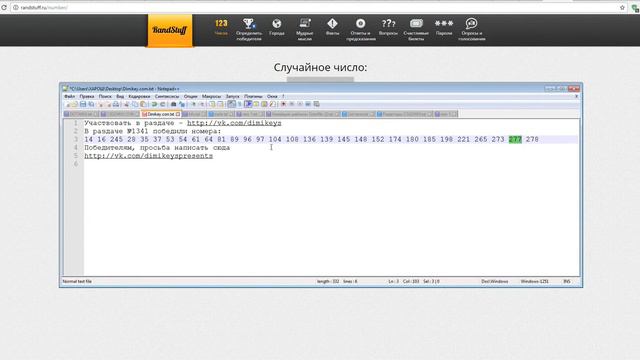This screenshot has height=360, width=640.
Task: Click the 'Normal text file' status entry
Action: click(77, 281)
